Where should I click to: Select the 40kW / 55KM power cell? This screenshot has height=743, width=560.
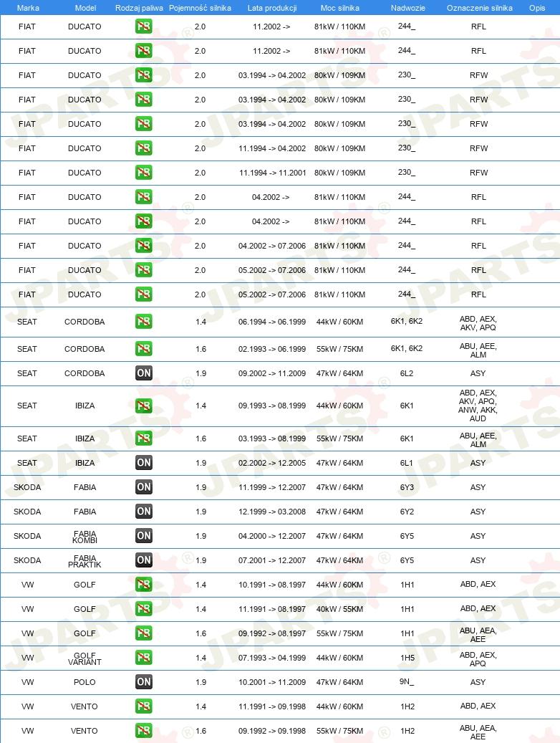tap(339, 609)
